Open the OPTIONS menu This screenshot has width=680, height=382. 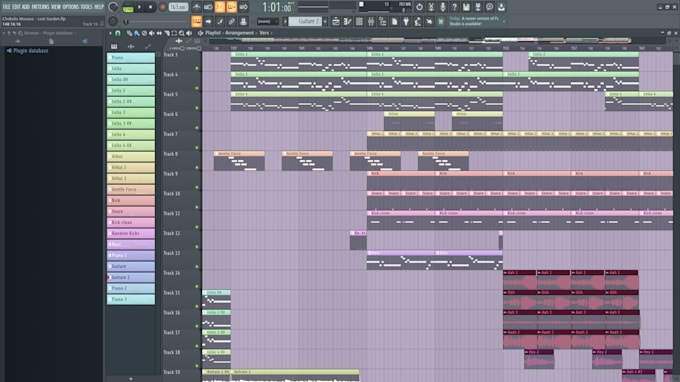[x=70, y=7]
